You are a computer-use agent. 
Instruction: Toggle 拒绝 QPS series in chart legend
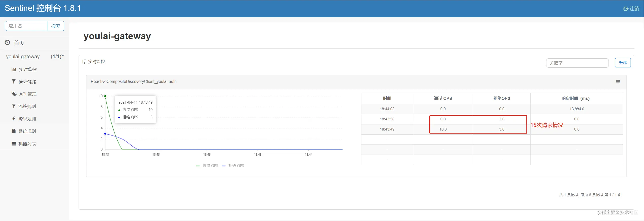(x=233, y=165)
